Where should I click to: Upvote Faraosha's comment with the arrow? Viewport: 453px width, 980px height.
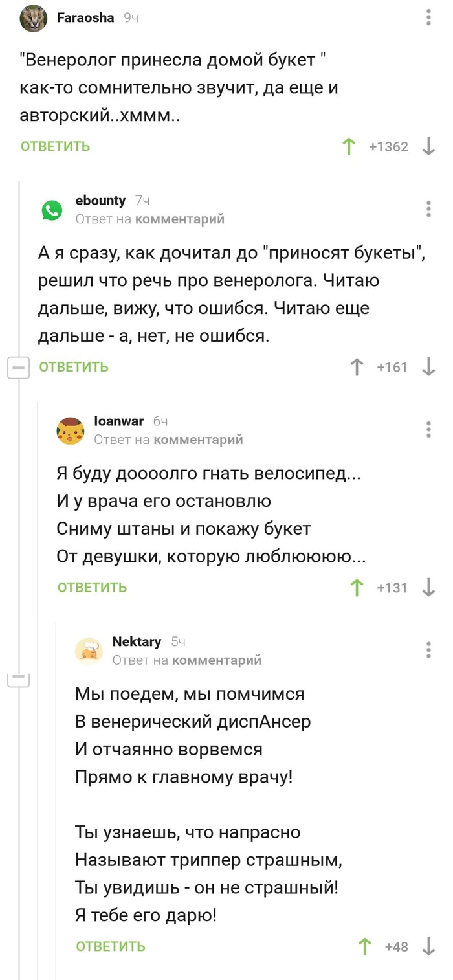(x=349, y=146)
